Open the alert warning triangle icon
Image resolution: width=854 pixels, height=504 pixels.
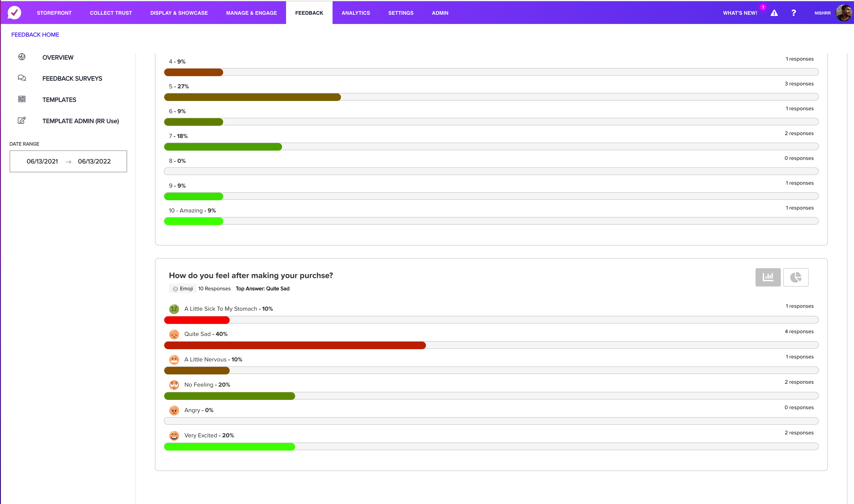click(x=774, y=13)
